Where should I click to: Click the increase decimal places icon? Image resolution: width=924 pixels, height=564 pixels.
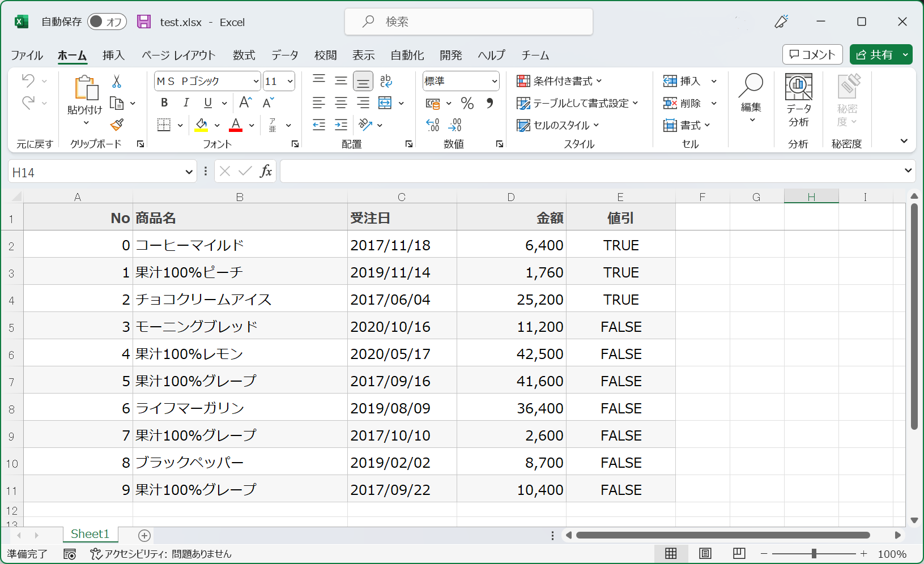pos(433,125)
